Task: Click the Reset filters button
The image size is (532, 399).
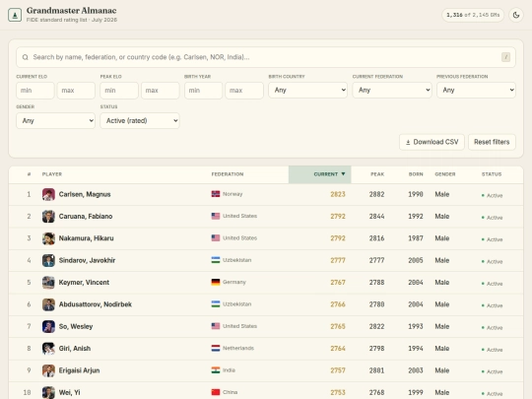Action: tap(492, 142)
